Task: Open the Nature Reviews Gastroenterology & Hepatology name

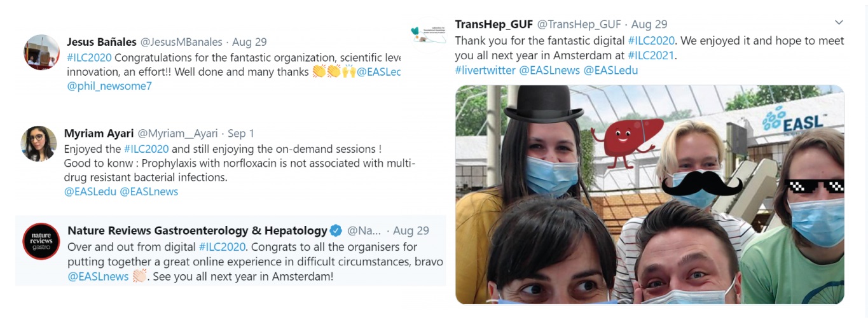Action: 197,230
